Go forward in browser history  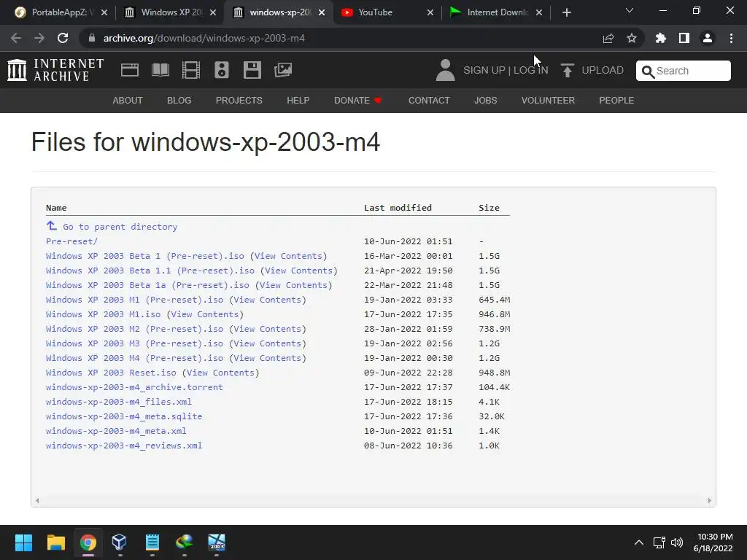point(39,38)
